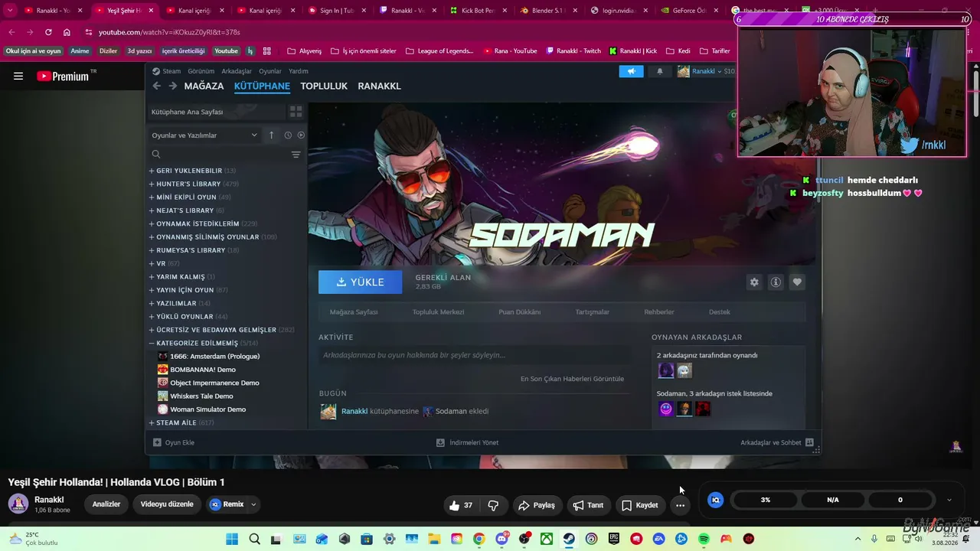The height and width of the screenshot is (551, 980).
Task: Open Sodaman game info icon
Action: [776, 282]
